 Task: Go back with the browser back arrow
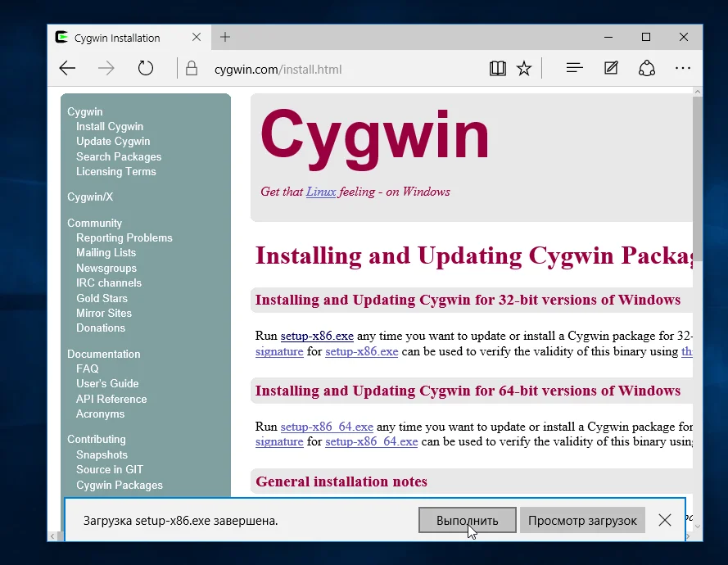point(67,69)
